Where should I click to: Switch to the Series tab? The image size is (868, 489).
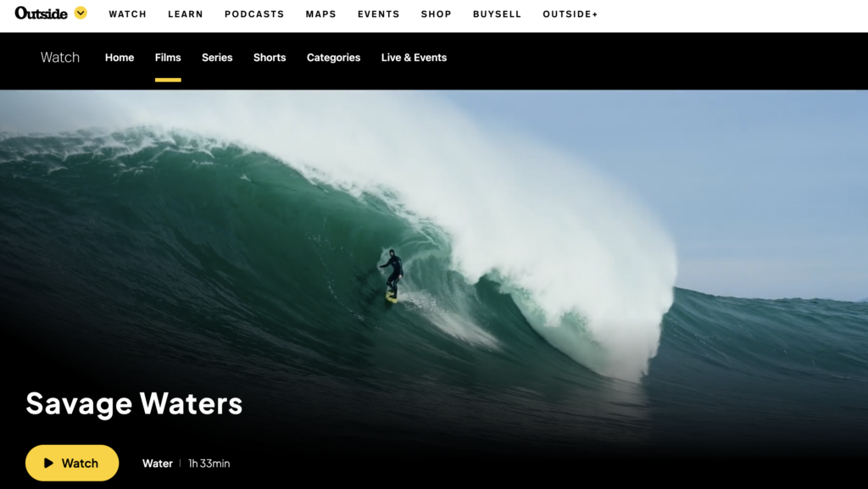coord(217,58)
